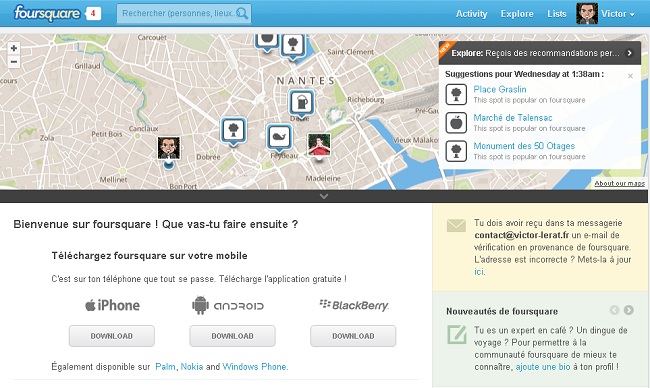Open the Nokia download link

click(x=192, y=366)
